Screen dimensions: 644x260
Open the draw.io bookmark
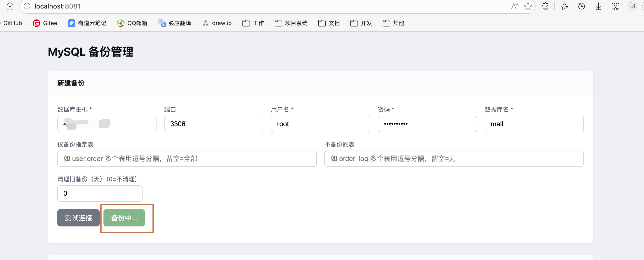point(217,23)
